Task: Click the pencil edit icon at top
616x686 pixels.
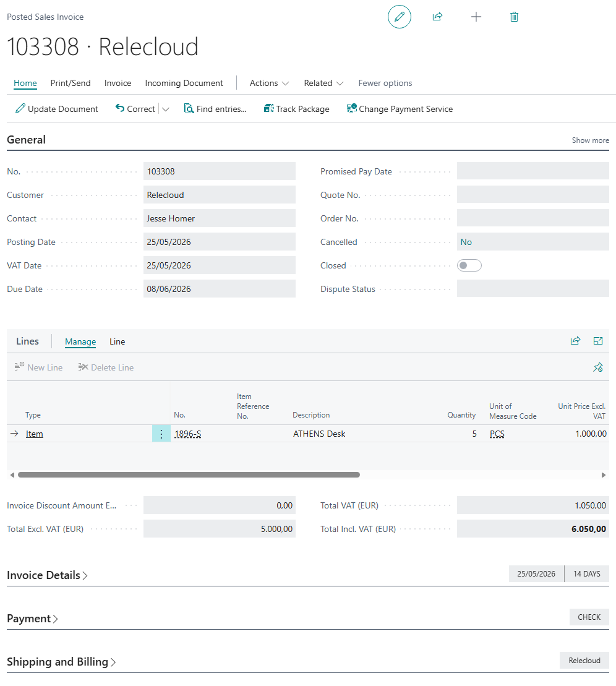Action: click(x=399, y=17)
